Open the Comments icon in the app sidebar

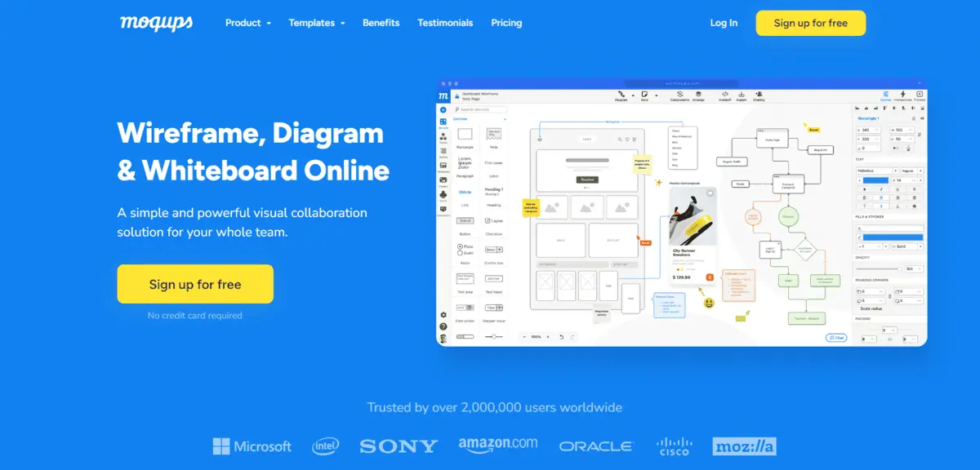[x=443, y=209]
